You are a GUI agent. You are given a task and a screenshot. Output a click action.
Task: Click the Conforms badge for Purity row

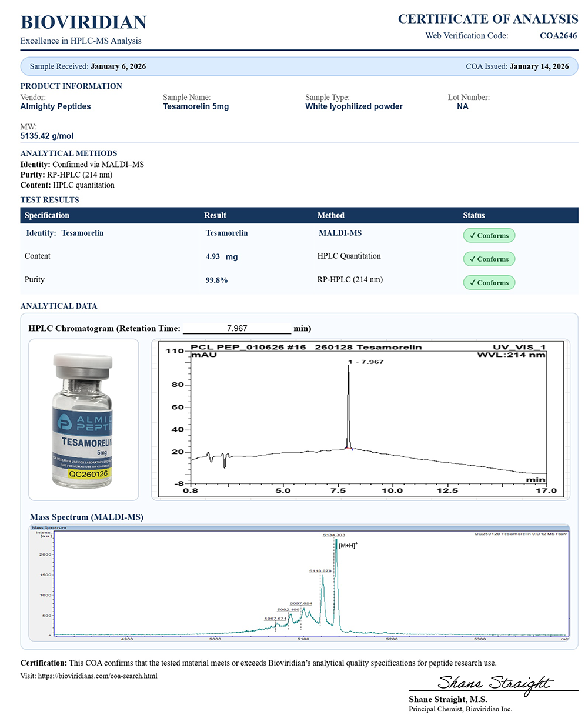pos(489,283)
